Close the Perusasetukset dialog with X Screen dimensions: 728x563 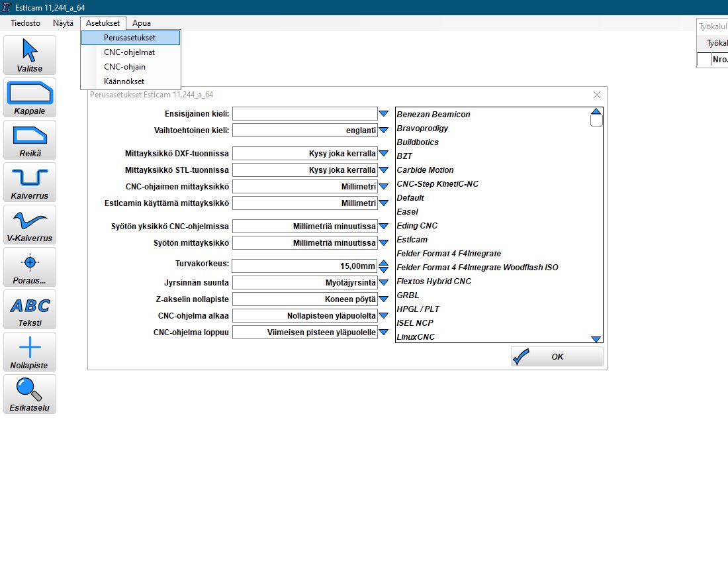click(597, 95)
